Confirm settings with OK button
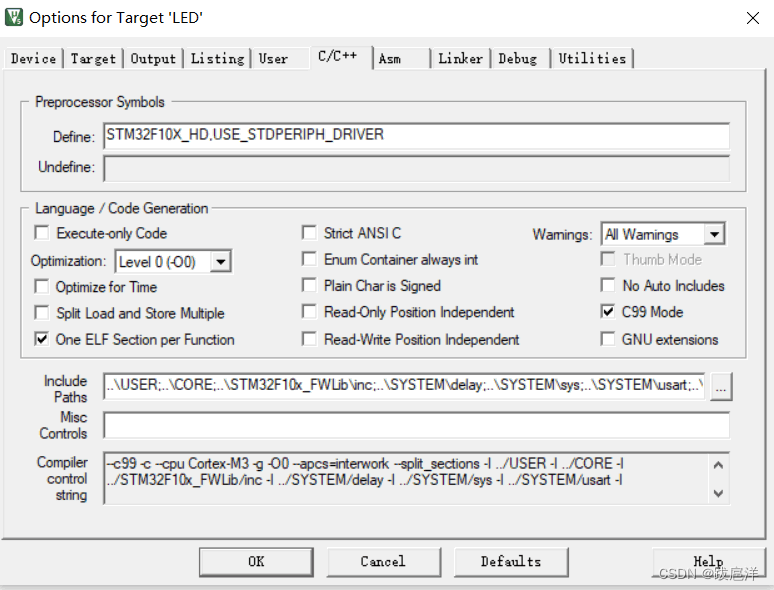Image resolution: width=774 pixels, height=590 pixels. tap(256, 562)
